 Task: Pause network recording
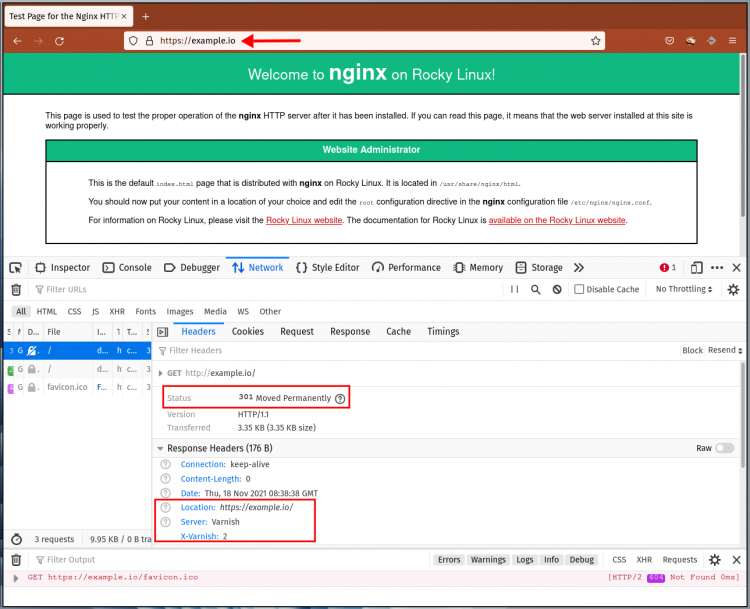pos(515,289)
